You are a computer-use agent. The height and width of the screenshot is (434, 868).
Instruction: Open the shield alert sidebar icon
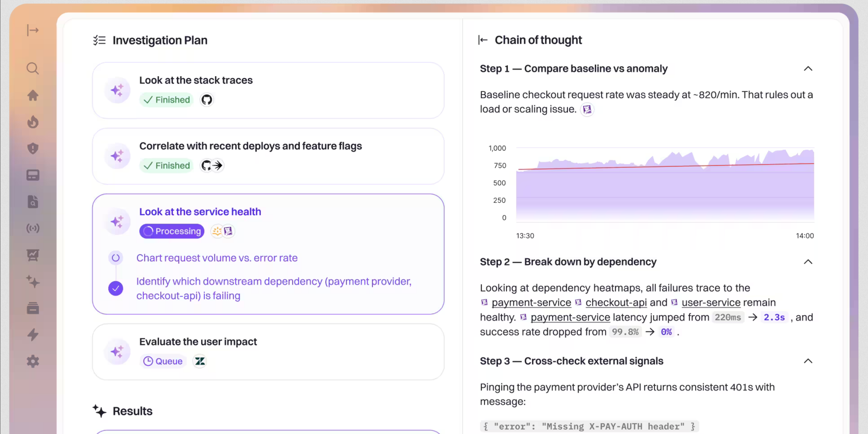click(33, 148)
